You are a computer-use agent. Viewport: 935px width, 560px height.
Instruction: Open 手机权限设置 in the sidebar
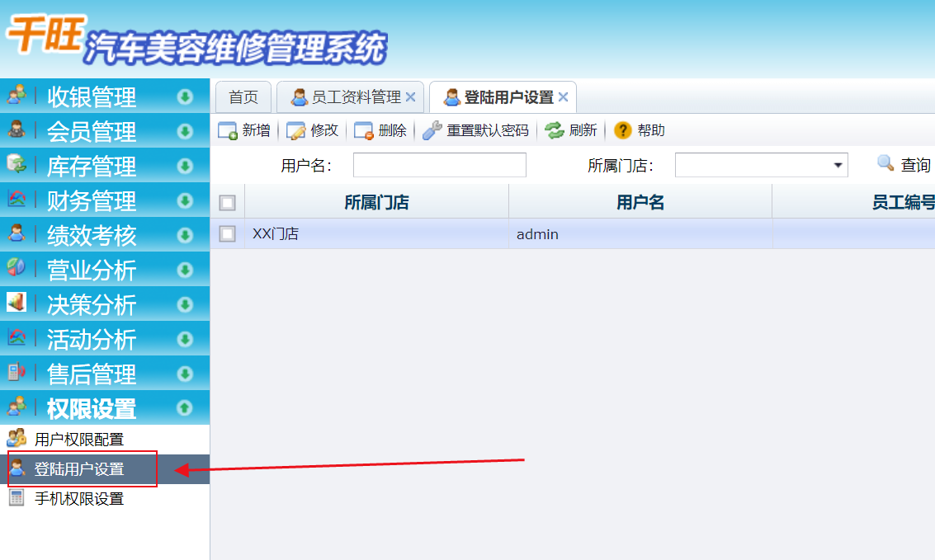(x=105, y=499)
